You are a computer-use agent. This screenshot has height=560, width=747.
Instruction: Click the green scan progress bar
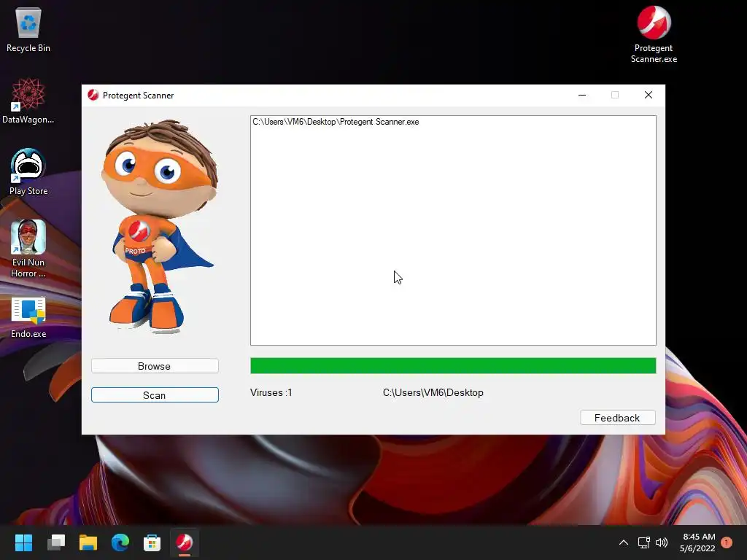coord(453,366)
